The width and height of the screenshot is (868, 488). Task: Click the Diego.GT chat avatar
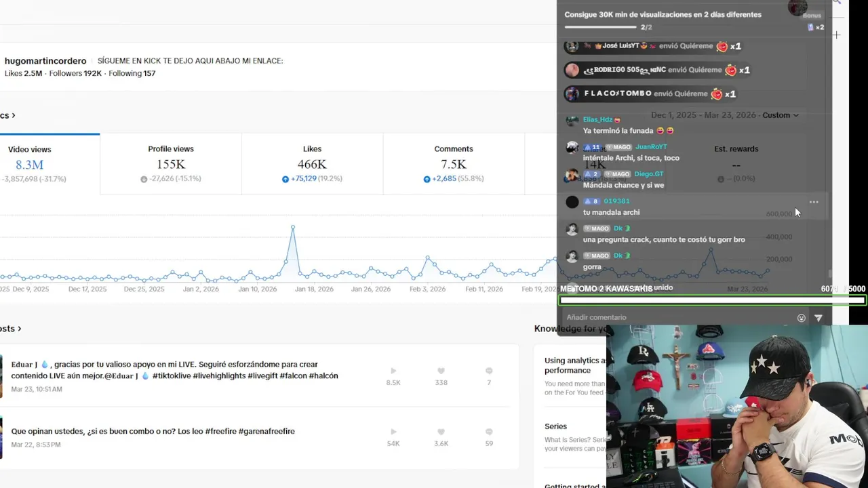pyautogui.click(x=572, y=175)
